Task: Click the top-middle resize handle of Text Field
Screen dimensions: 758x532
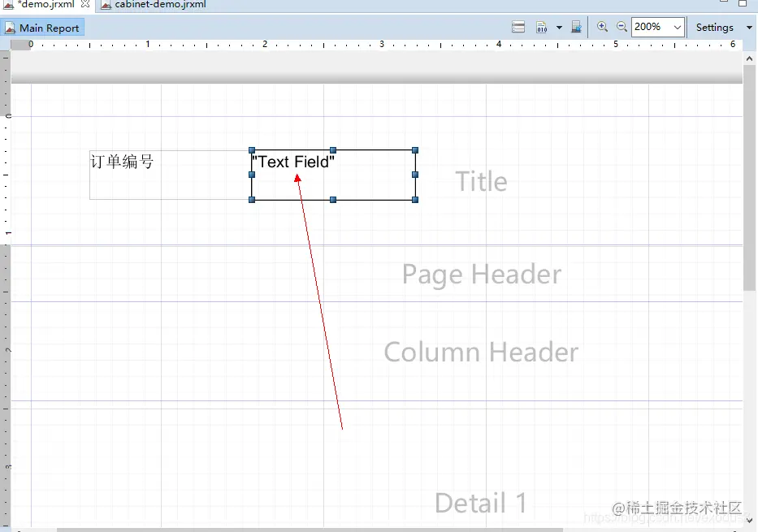Action: coord(333,150)
